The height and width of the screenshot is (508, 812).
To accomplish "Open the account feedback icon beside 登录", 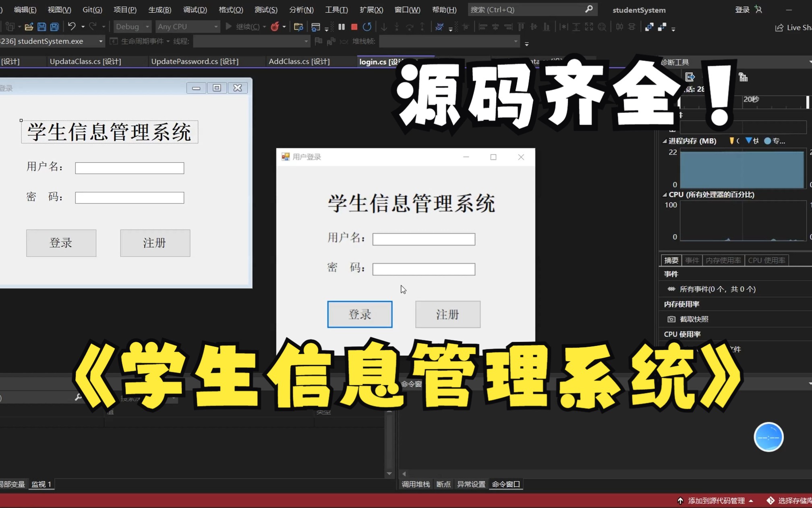I will click(x=759, y=9).
